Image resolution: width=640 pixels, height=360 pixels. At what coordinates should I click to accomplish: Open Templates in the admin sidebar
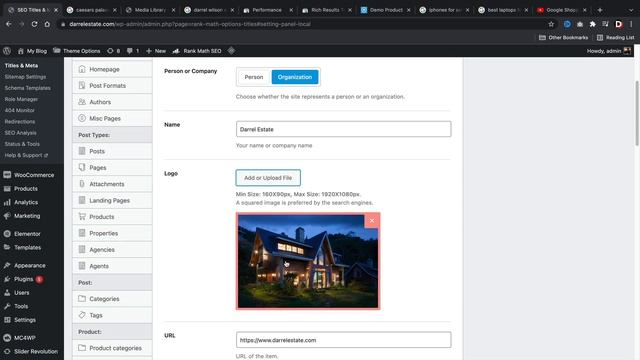pos(32,247)
